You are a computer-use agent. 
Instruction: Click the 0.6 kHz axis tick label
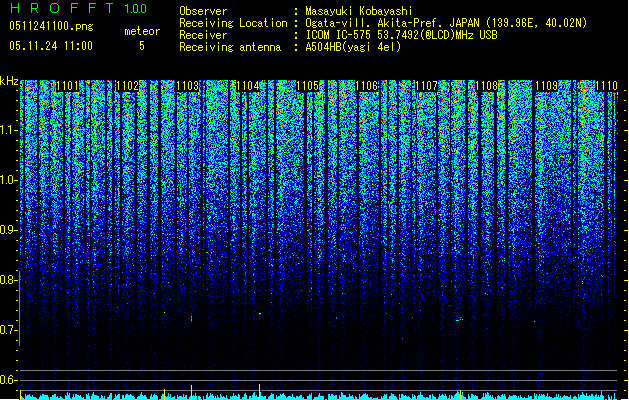[8, 380]
